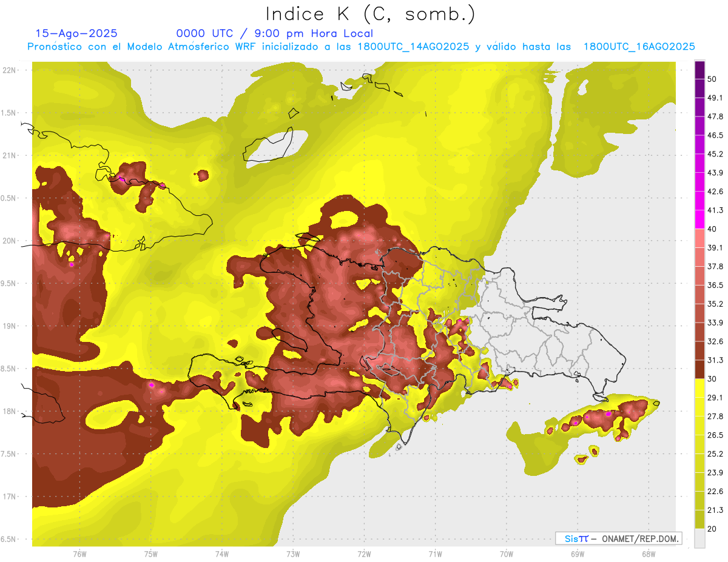Click the 73W longitude label
The image size is (728, 562).
(293, 554)
